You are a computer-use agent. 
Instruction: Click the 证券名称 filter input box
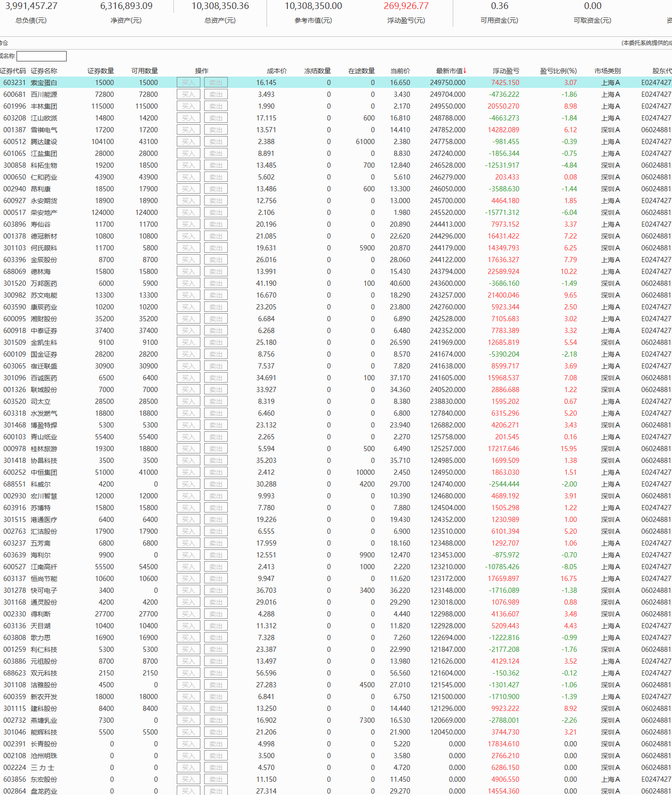tap(42, 56)
